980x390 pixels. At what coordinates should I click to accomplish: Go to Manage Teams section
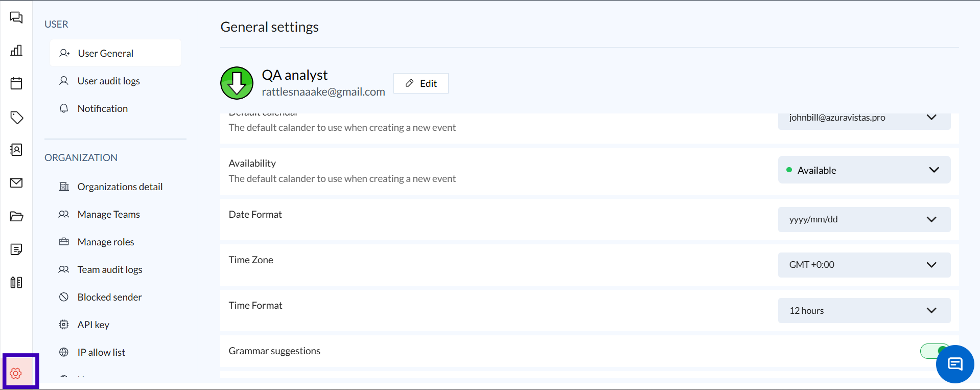click(108, 215)
